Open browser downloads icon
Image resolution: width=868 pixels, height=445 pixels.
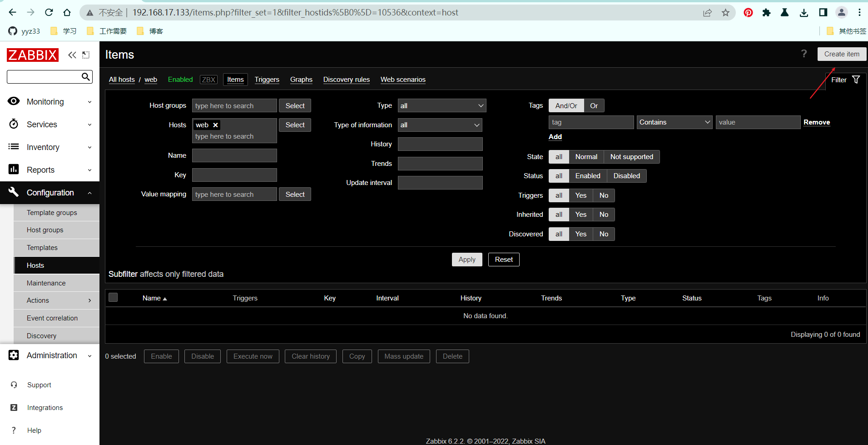pos(804,12)
